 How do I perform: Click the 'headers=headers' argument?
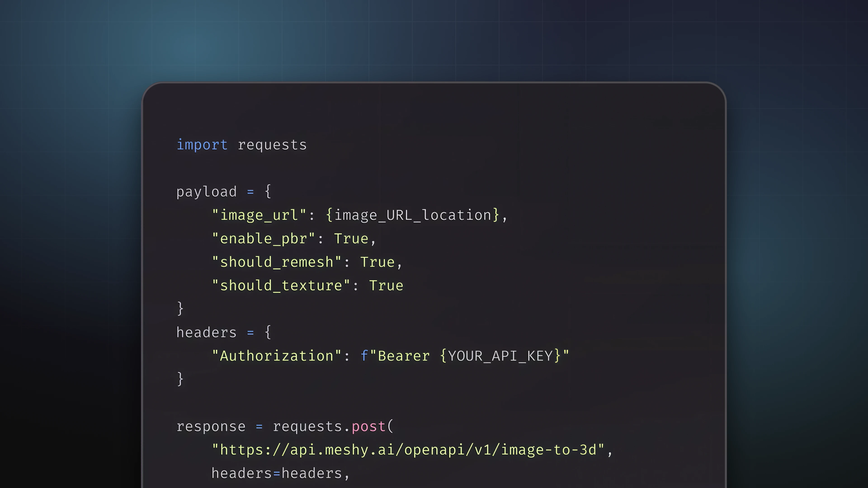click(277, 474)
